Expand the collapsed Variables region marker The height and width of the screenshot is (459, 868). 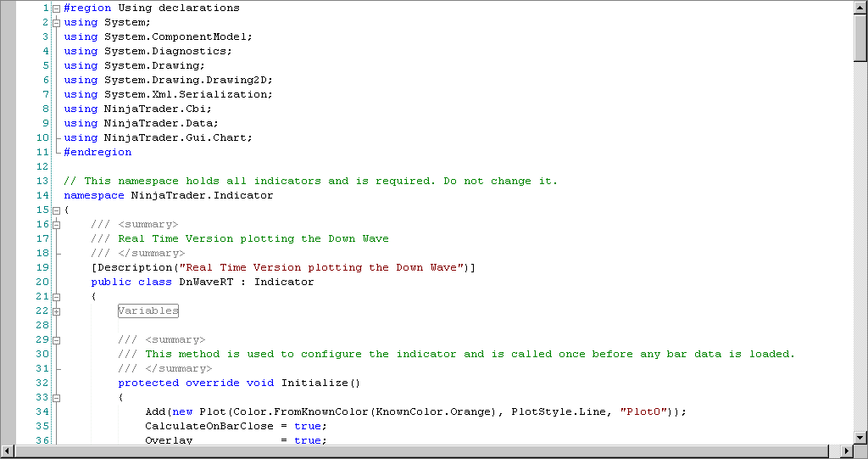[x=56, y=311]
